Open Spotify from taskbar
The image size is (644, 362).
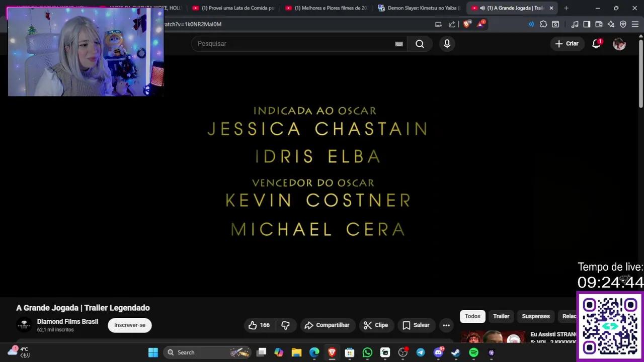coord(473,352)
